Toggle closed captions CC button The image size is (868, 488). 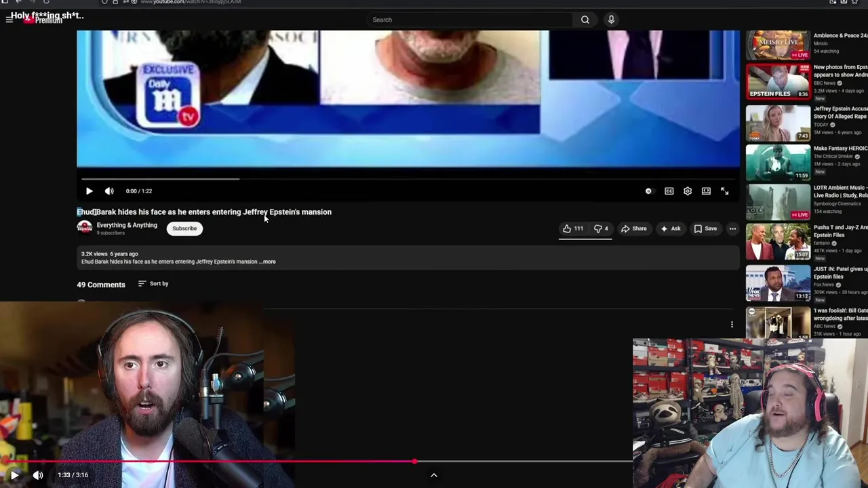tap(669, 191)
